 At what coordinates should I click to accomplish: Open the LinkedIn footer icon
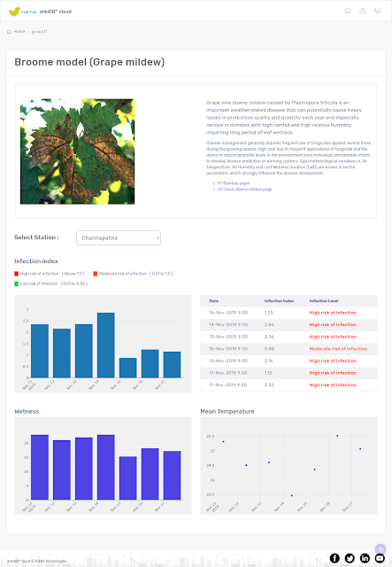[365, 558]
